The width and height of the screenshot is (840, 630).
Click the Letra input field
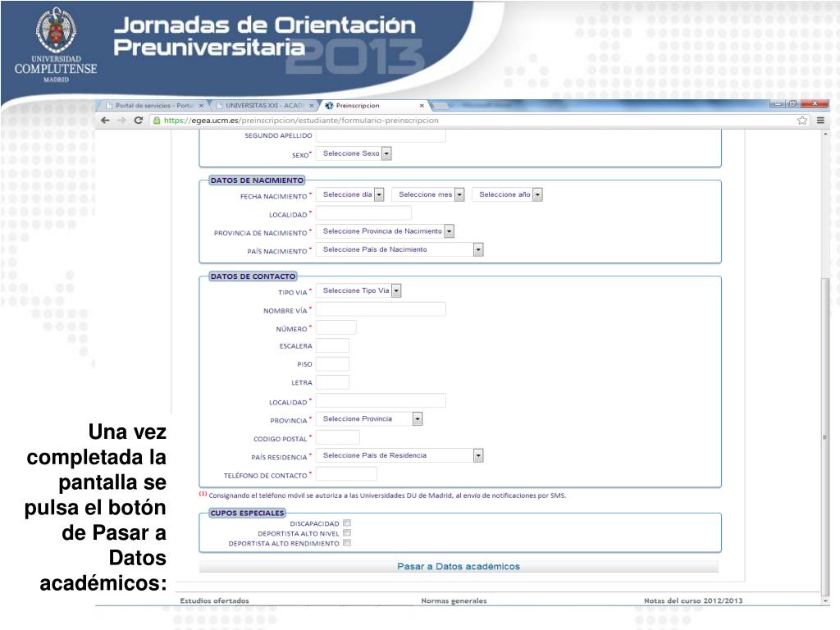coord(333,382)
